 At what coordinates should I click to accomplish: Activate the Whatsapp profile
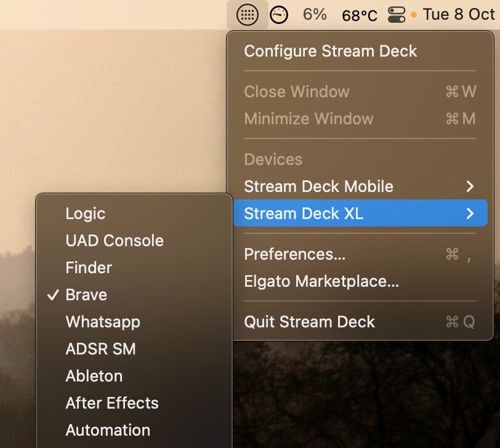(x=103, y=322)
